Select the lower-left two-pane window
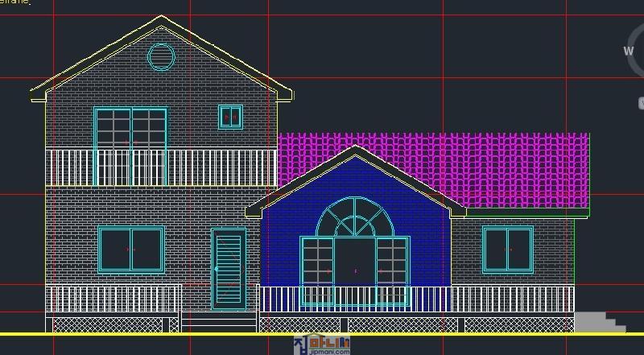This screenshot has height=355, width=644. [130, 250]
